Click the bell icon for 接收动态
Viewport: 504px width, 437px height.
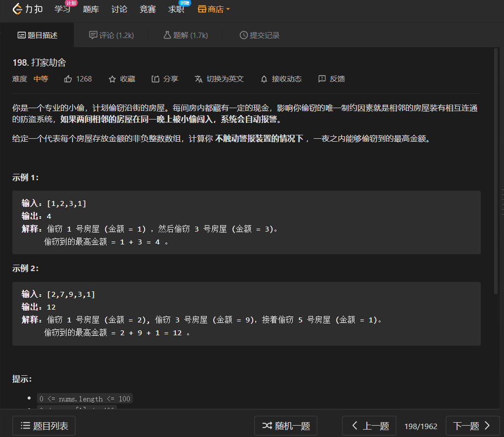(264, 79)
